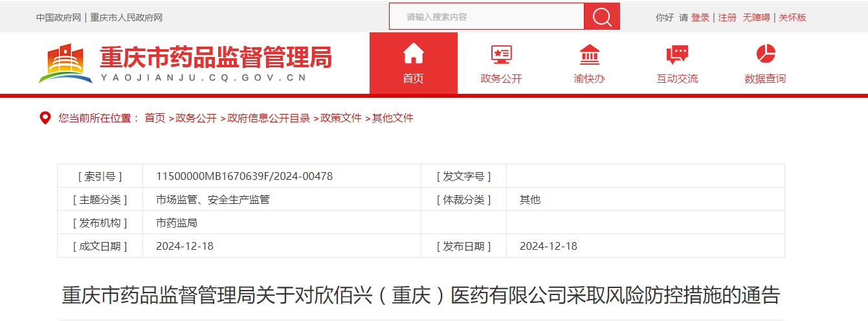Viewport: 868px width, 321px height.
Task: Click the 成文日期 value 2024-12-18
Action: [184, 246]
